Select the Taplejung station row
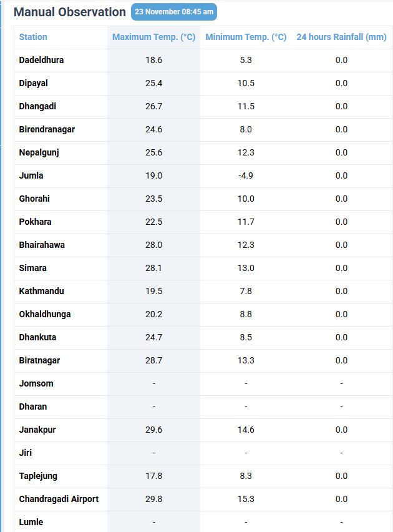This screenshot has height=532, width=393. tap(38, 476)
